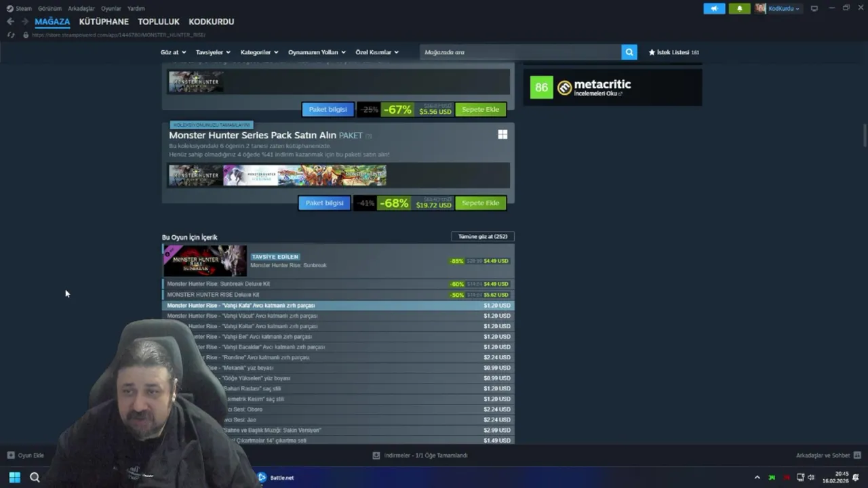The image size is (868, 488).
Task: Go forward with the right arrow
Action: tap(25, 22)
